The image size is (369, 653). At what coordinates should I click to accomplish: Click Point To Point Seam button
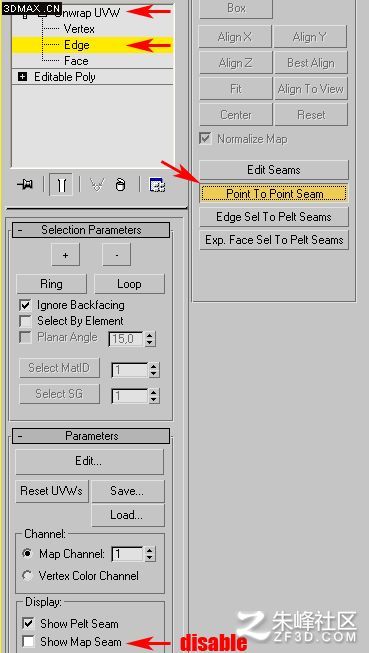click(274, 194)
